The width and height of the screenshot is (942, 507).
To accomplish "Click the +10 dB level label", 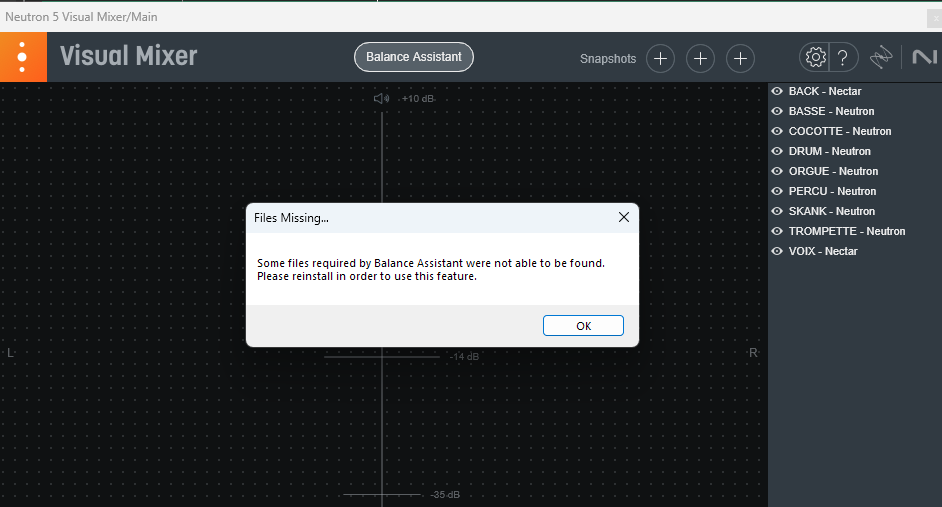I will tap(418, 99).
